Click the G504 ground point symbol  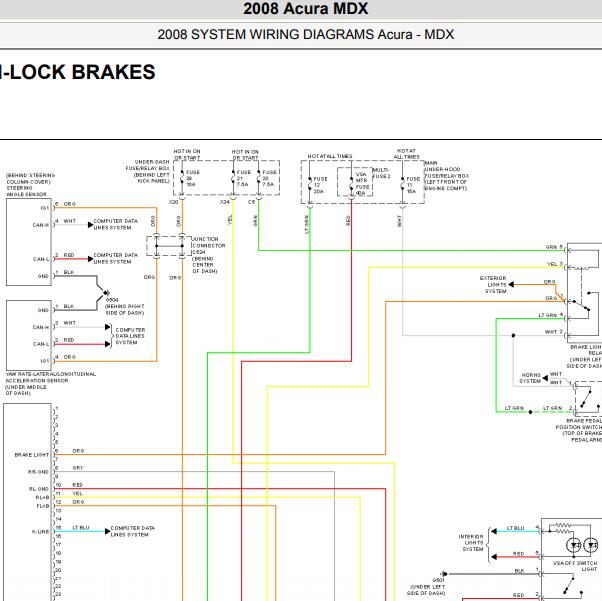(x=106, y=293)
